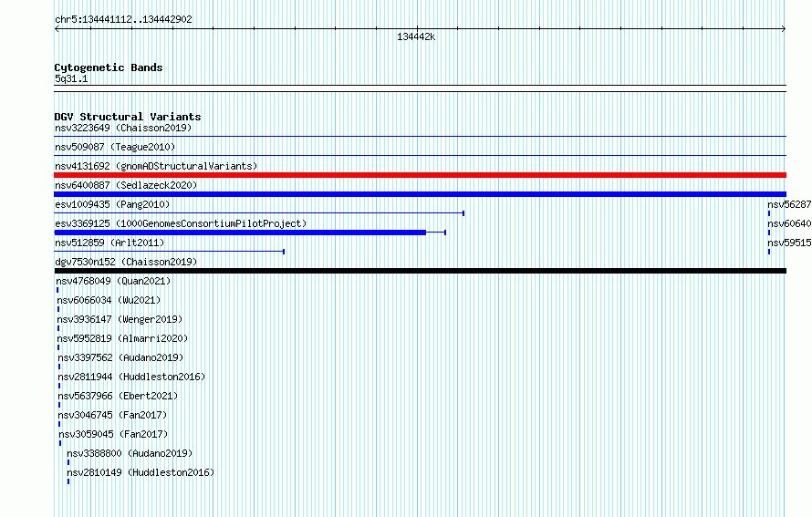This screenshot has width=812, height=517.
Task: Open variant nsv5637966 (Ebert2021)
Action: point(118,396)
